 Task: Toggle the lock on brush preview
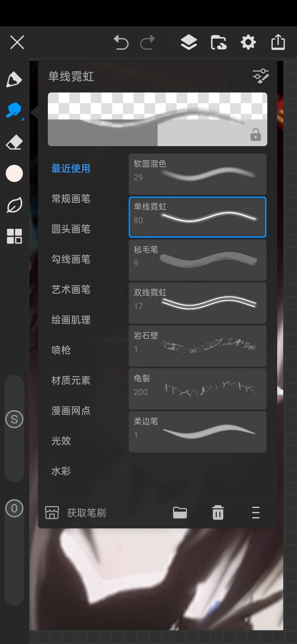255,135
